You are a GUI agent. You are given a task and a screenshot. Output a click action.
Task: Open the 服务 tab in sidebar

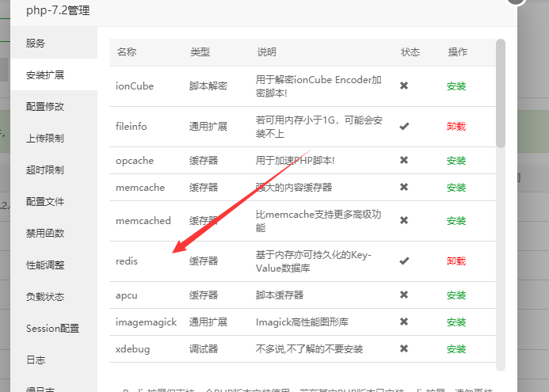click(x=54, y=43)
